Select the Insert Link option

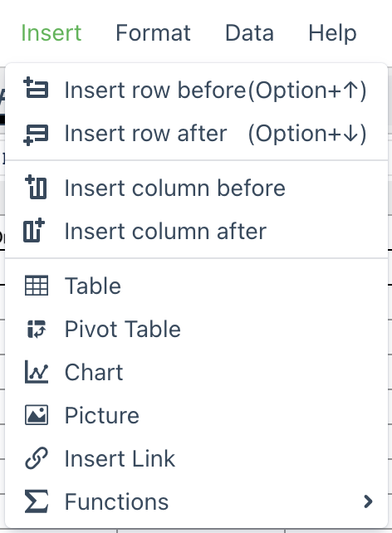click(196, 458)
